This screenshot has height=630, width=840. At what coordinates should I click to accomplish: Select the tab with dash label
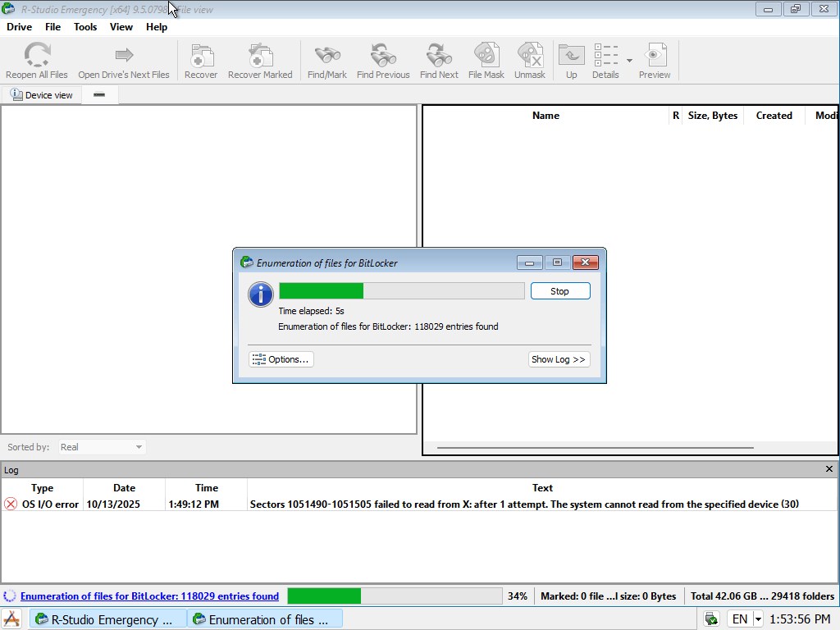99,95
